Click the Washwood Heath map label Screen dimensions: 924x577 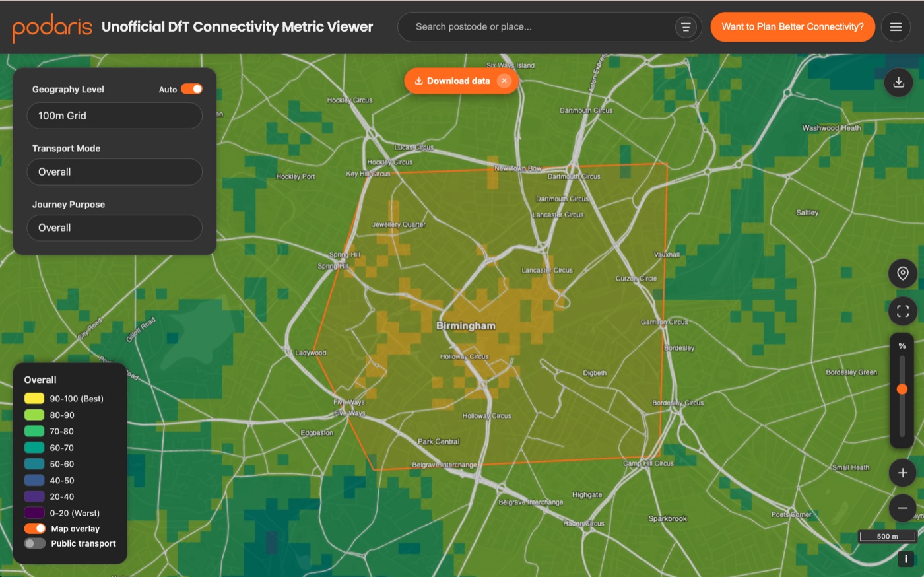(832, 128)
